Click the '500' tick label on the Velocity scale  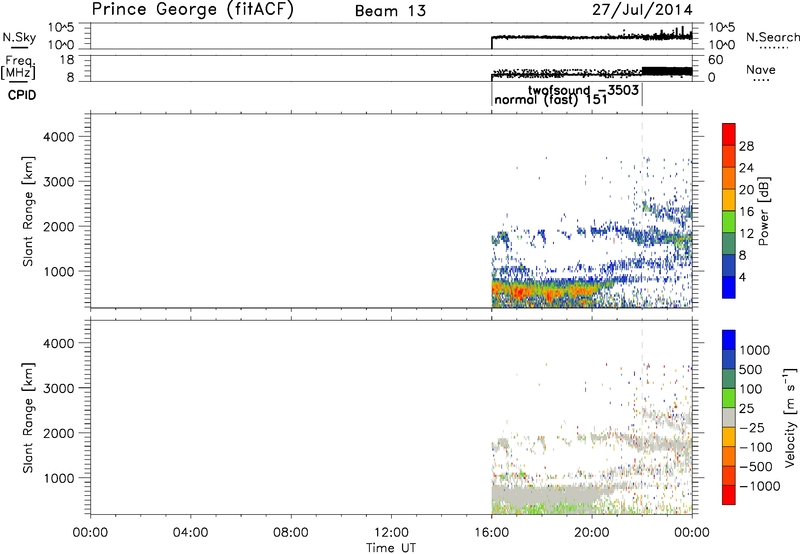tap(751, 369)
